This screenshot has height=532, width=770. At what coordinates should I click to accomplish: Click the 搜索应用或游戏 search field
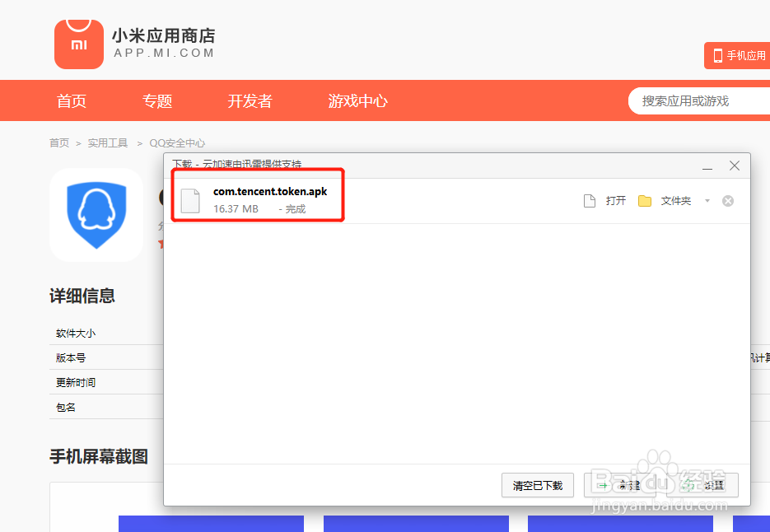coord(699,100)
